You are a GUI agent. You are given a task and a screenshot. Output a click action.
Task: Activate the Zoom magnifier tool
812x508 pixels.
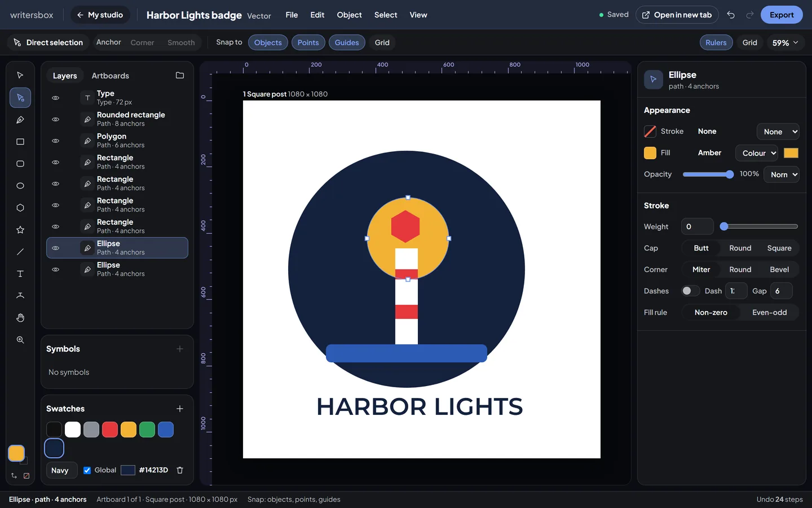20,340
